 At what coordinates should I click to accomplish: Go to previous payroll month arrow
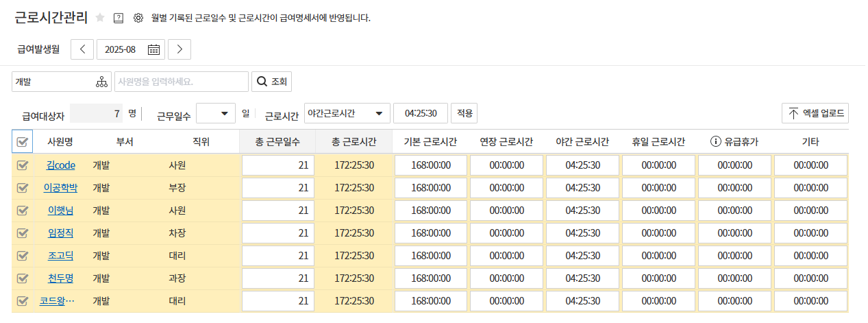pos(82,49)
